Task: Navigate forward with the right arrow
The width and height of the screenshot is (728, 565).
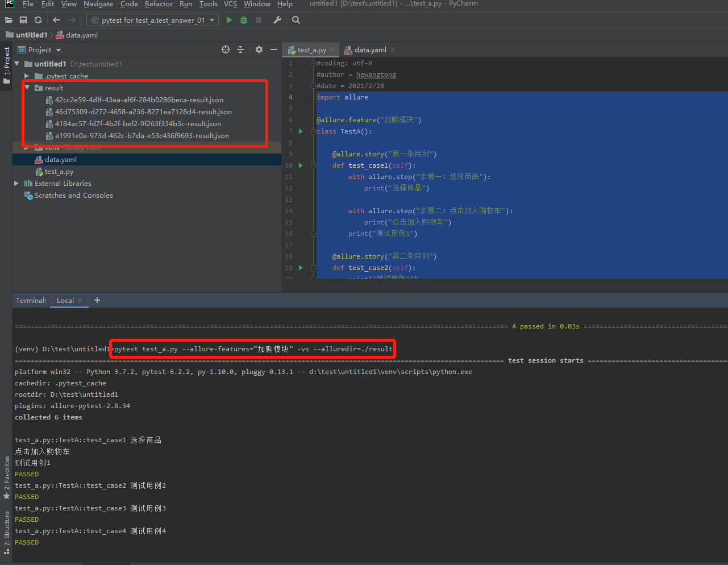Action: 72,20
